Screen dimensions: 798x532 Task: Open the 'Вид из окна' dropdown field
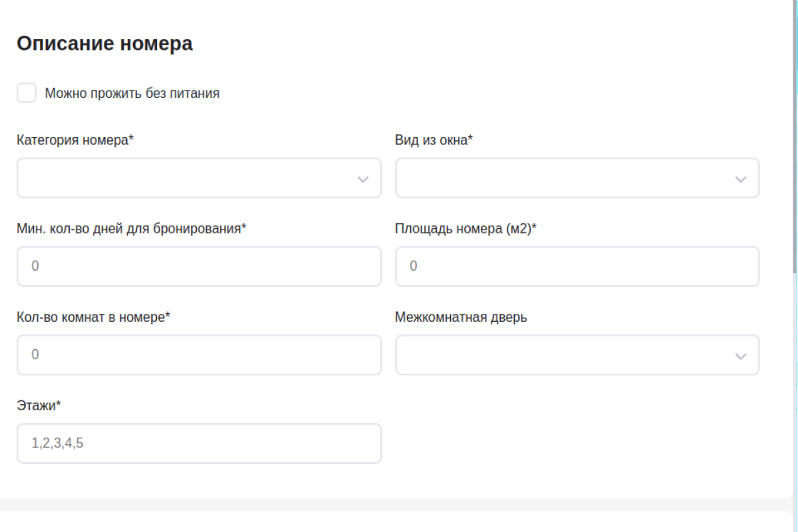[x=577, y=178]
